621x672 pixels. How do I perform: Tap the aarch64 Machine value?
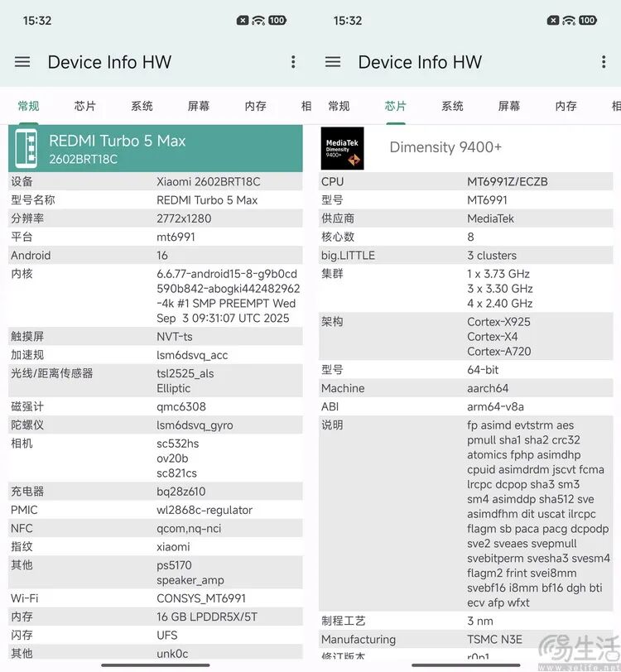tap(488, 388)
